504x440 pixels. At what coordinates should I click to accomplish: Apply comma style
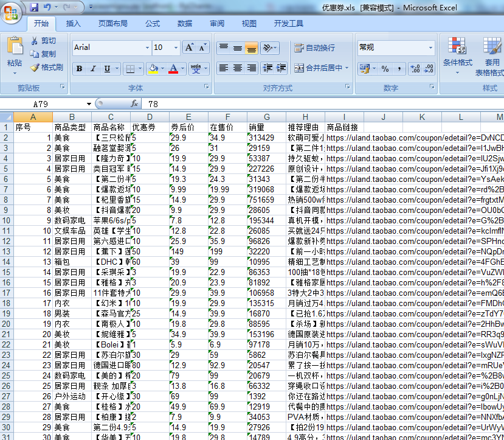point(399,69)
